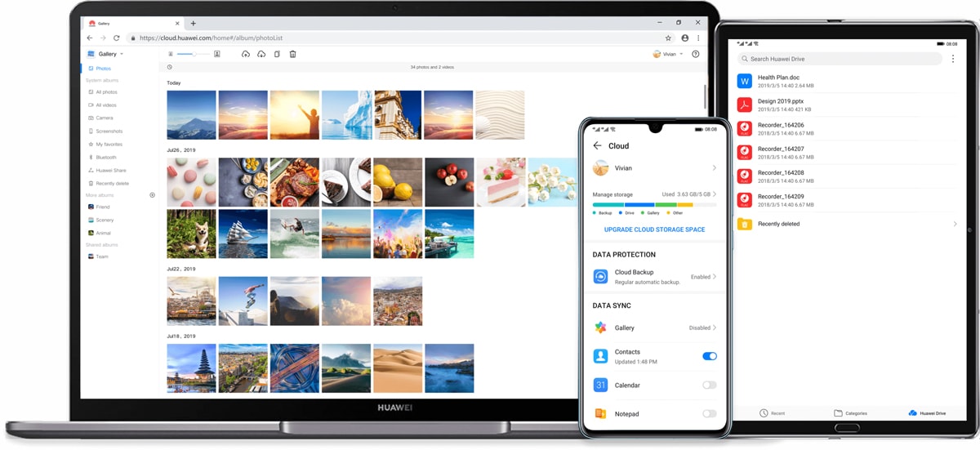Click the cloud upload icon in Gallery toolbar
Viewport: 980px width, 450px height.
coord(245,54)
